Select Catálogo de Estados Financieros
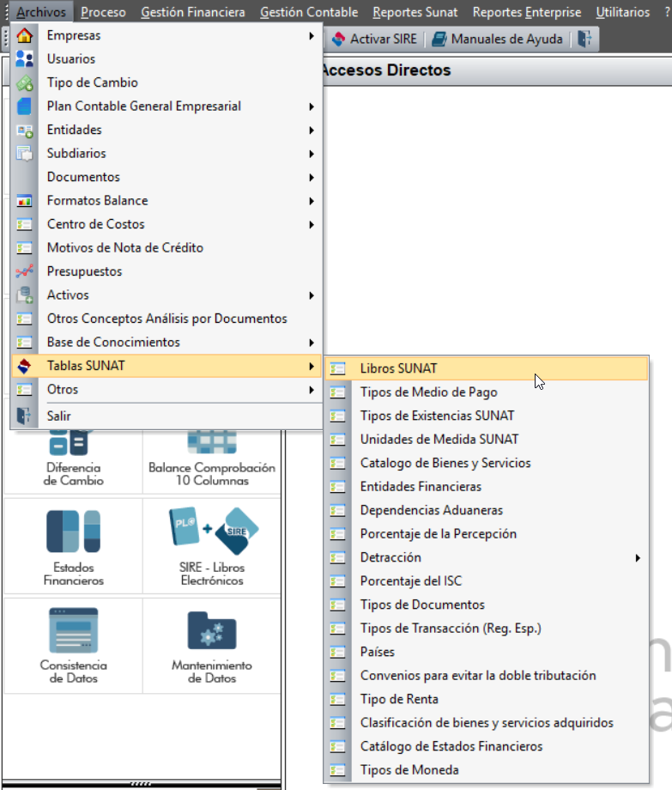Screen dimensions: 672x790 pos(487,747)
